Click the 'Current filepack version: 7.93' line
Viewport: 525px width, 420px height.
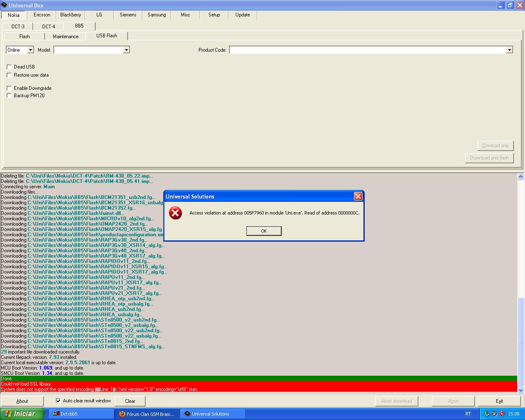pyautogui.click(x=39, y=357)
